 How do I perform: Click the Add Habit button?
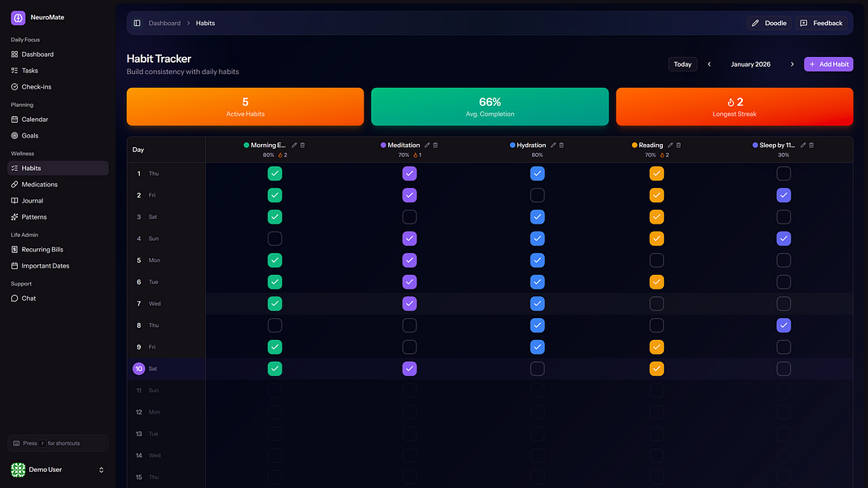coord(829,64)
